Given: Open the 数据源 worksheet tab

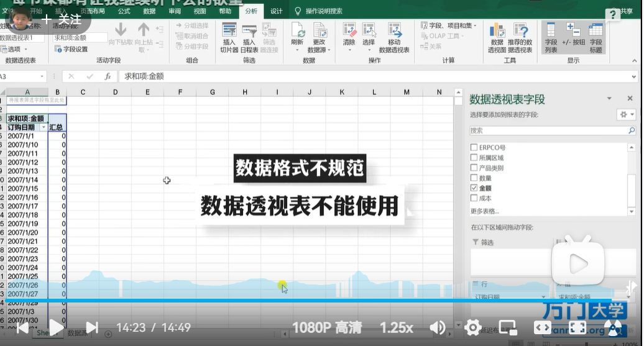Looking at the screenshot, I should click(78, 333).
